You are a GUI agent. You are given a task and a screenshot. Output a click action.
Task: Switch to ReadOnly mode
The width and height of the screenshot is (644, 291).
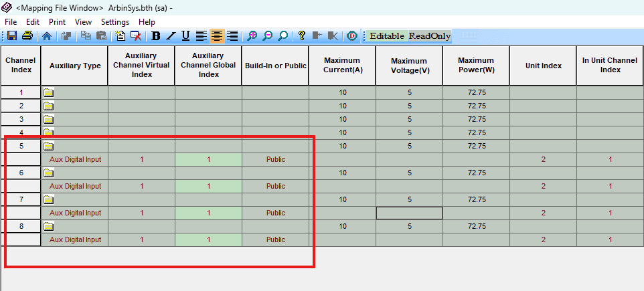[430, 36]
